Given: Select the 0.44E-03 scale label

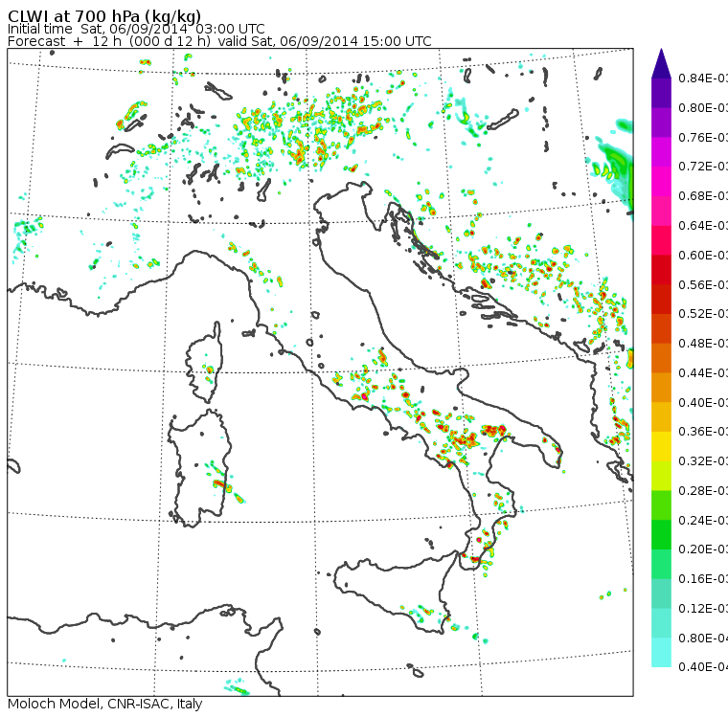Looking at the screenshot, I should point(703,373).
